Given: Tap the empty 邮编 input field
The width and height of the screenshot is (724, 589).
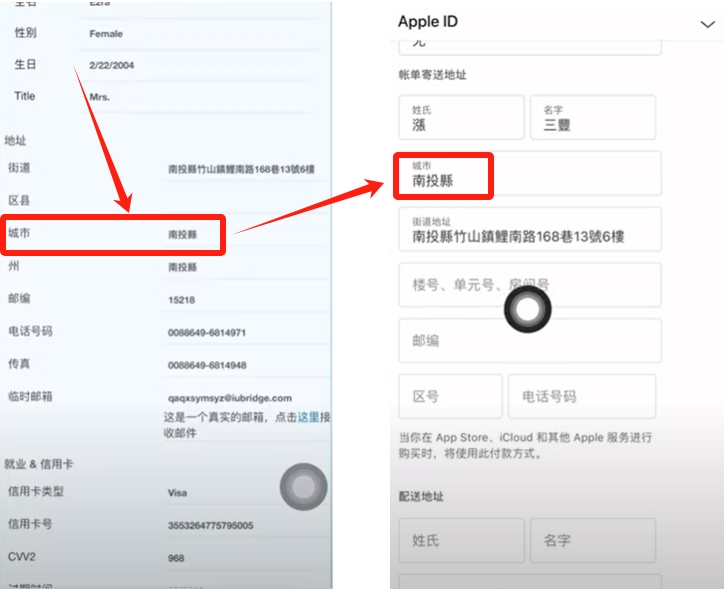Looking at the screenshot, I should tap(529, 340).
